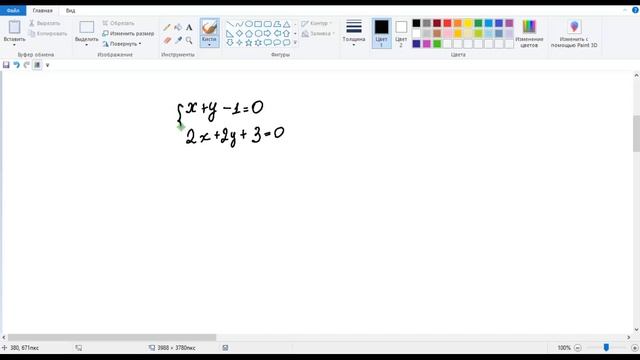Viewport: 640px width, 360px height.
Task: Click Edit with Paint 3D button
Action: 574,33
